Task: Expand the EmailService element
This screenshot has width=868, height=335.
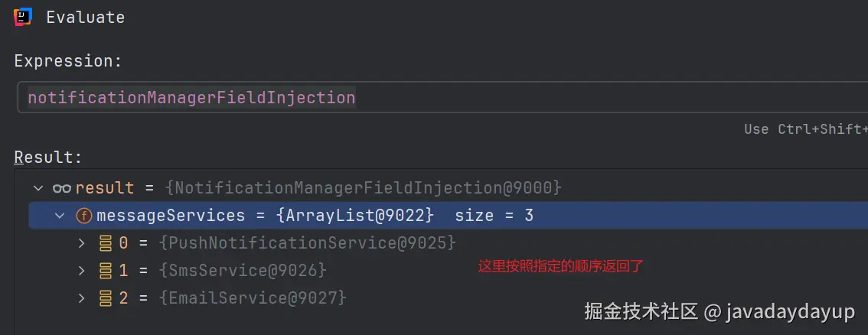Action: [81, 298]
